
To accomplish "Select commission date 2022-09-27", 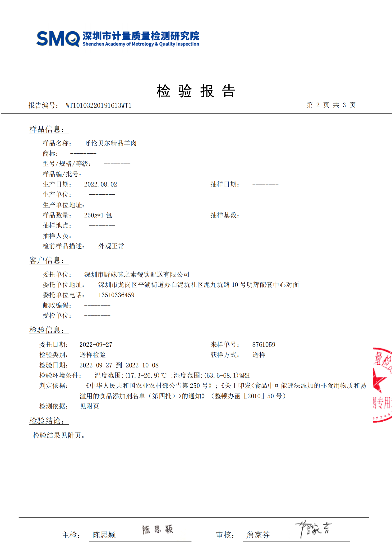I will [x=96, y=345].
